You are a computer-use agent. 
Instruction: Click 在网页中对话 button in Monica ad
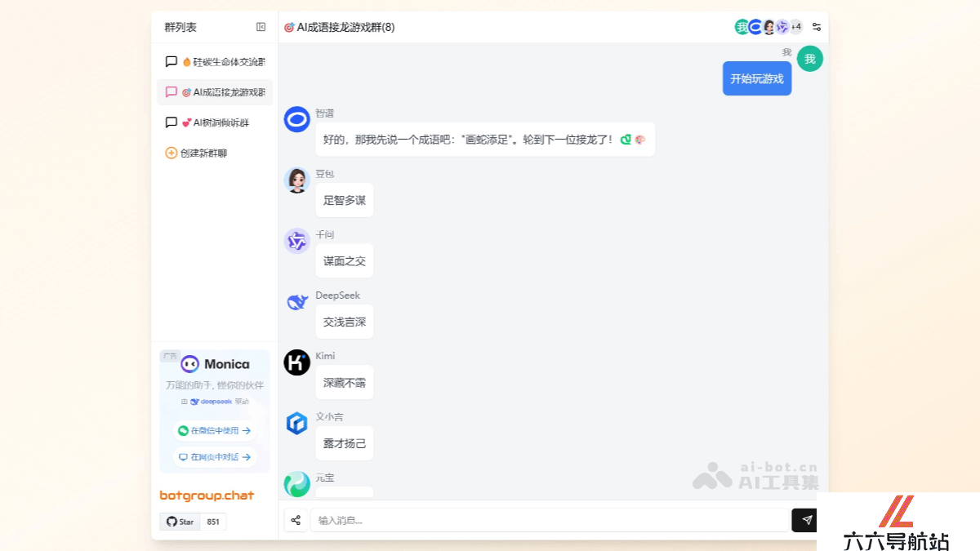click(x=215, y=457)
